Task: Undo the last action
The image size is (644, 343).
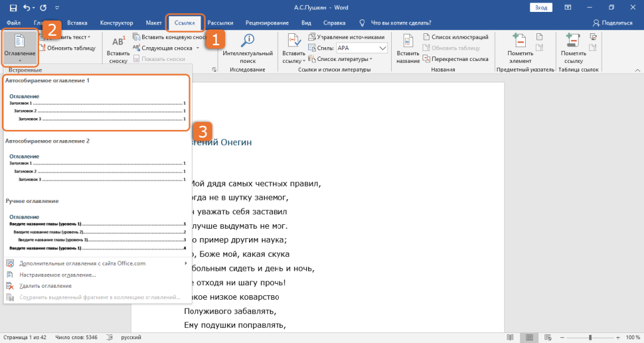Action: pos(26,8)
